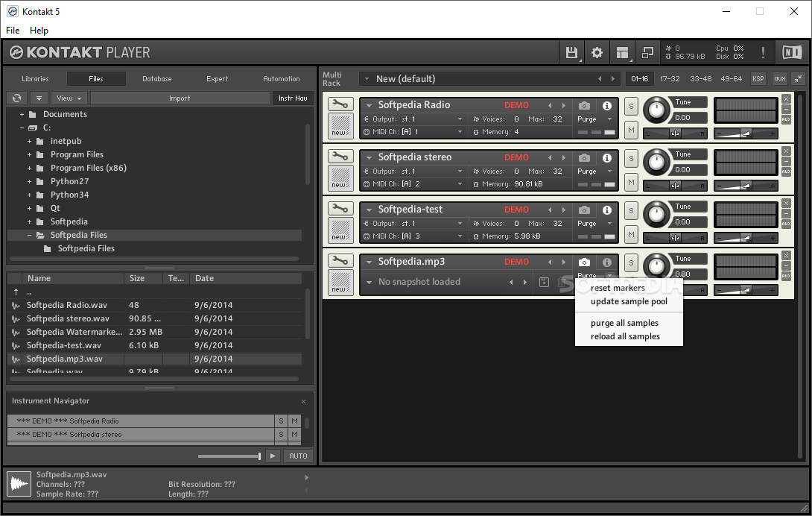This screenshot has height=516, width=812.
Task: Click the Instr Nav button
Action: tap(293, 98)
